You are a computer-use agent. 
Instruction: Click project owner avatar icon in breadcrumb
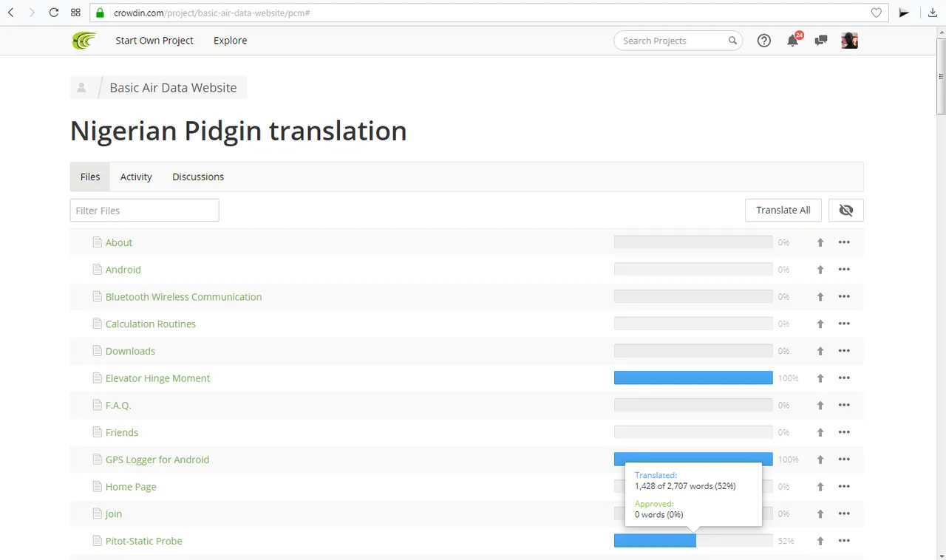pos(81,87)
